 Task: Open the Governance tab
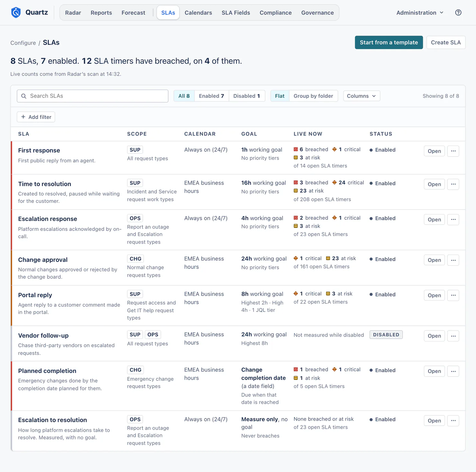point(317,13)
